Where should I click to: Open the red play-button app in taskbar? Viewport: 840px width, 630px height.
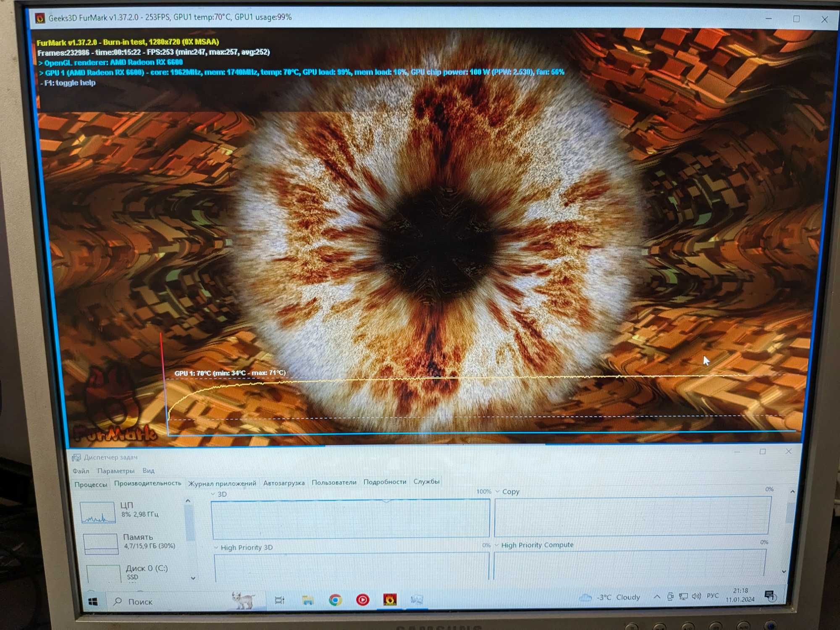[362, 599]
